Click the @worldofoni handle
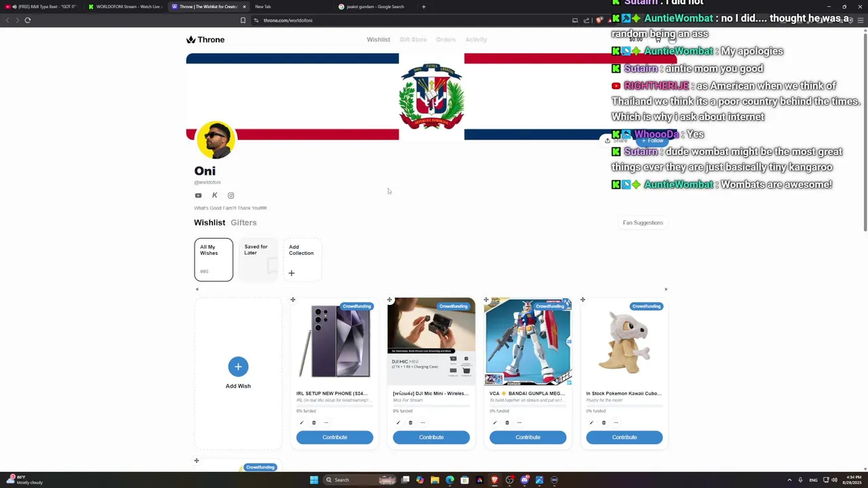Viewport: 868px width, 488px height. click(208, 182)
